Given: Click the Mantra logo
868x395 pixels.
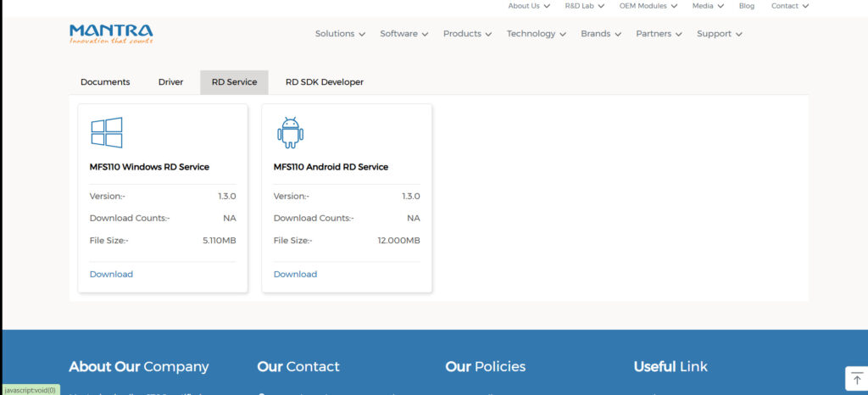Looking at the screenshot, I should tap(111, 34).
